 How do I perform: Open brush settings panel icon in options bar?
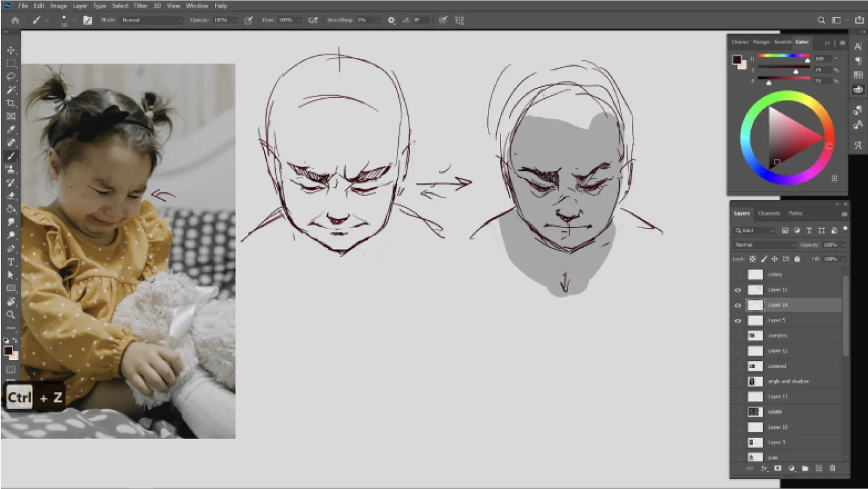point(88,20)
